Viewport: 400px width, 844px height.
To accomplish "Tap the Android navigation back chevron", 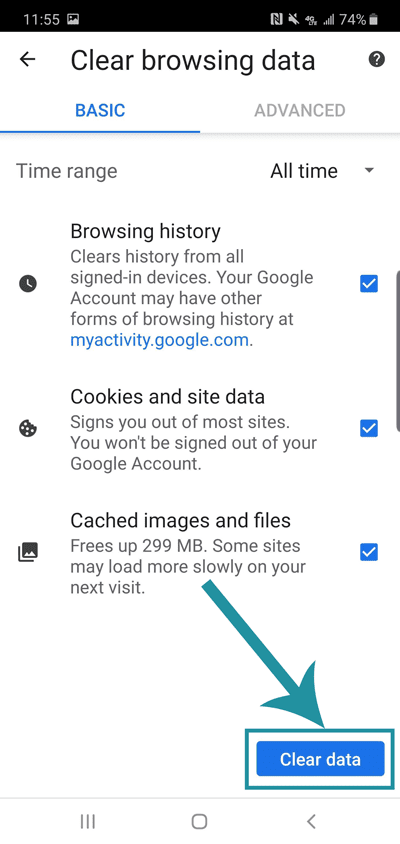I will click(311, 821).
